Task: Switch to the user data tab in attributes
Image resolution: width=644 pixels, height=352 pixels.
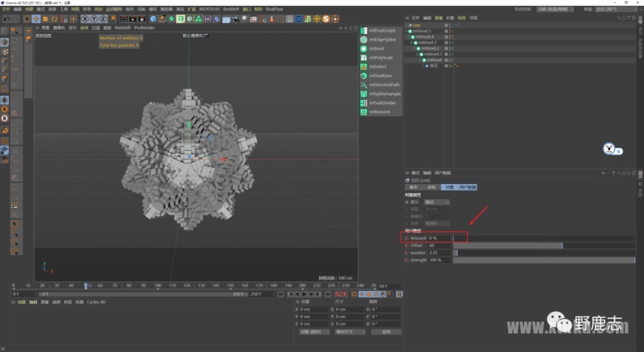Action: pos(468,187)
